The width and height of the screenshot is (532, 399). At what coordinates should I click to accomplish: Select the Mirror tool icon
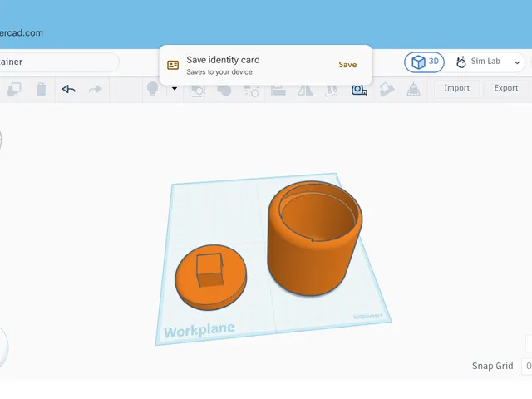(305, 91)
